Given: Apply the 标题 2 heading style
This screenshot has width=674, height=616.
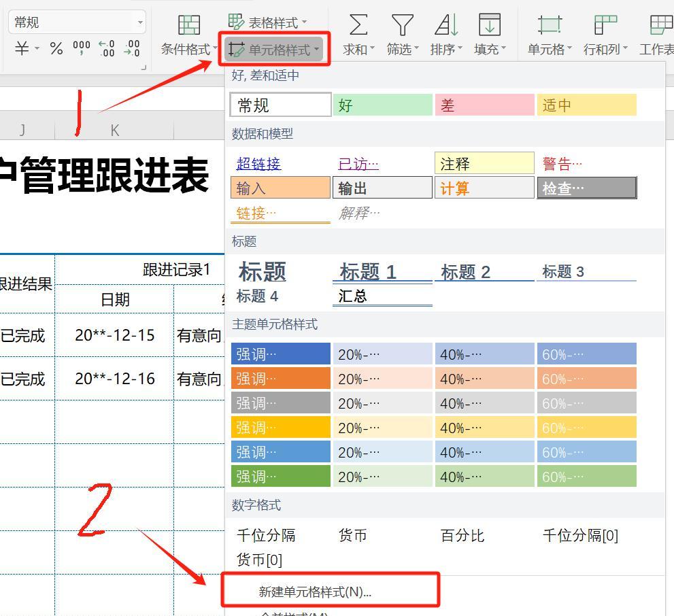Looking at the screenshot, I should pyautogui.click(x=484, y=271).
